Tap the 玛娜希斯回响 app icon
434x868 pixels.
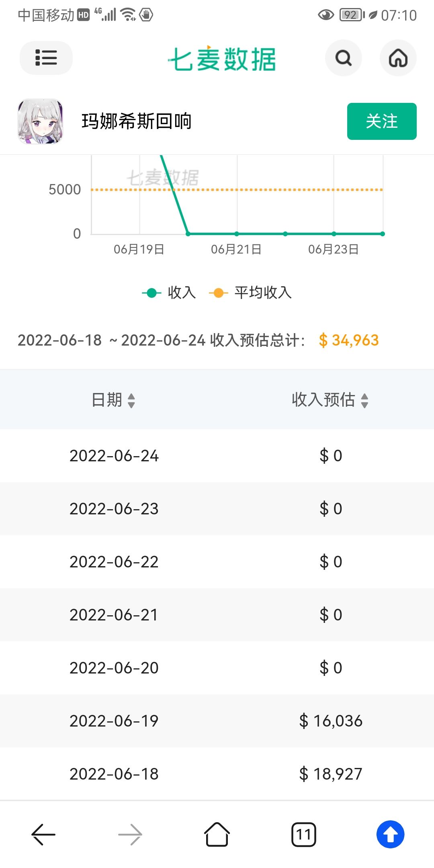coord(40,121)
